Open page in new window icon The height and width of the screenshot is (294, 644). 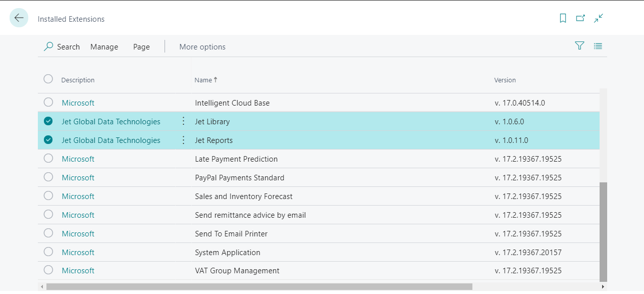pyautogui.click(x=580, y=18)
